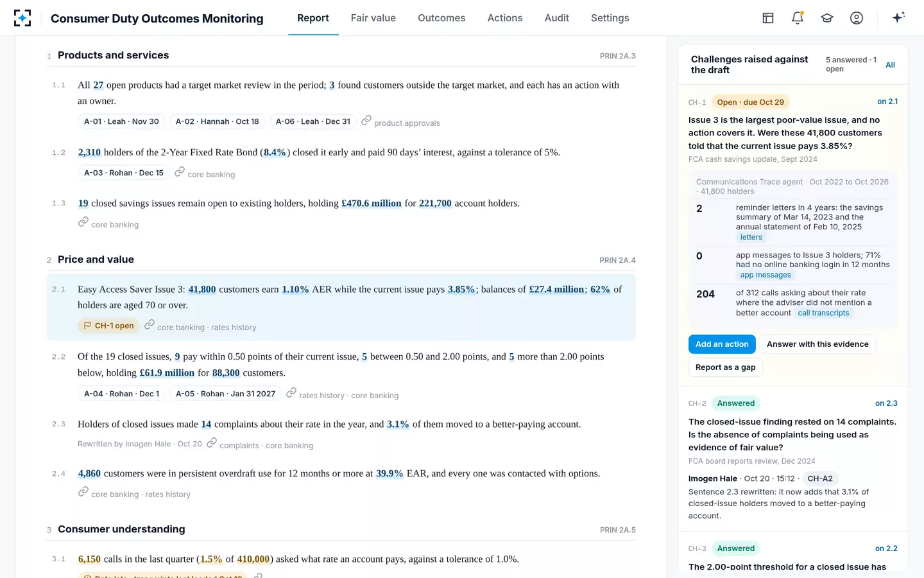The height and width of the screenshot is (578, 924).
Task: Go to the Actions tab
Action: click(x=505, y=18)
